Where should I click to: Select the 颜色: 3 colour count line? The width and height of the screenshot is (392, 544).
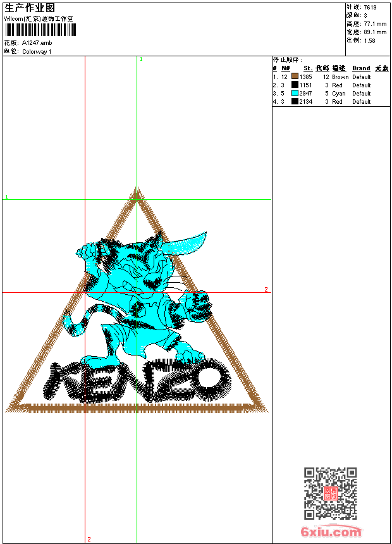tap(357, 15)
